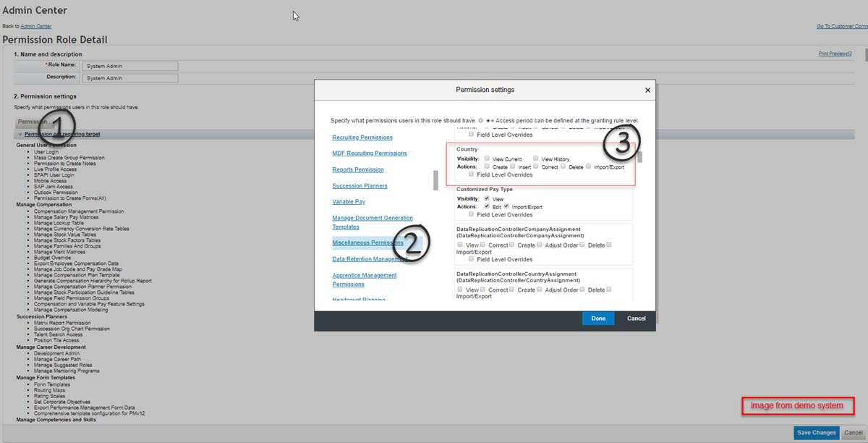Click the Description input field
Screen dimensions: 868x443
pos(129,77)
